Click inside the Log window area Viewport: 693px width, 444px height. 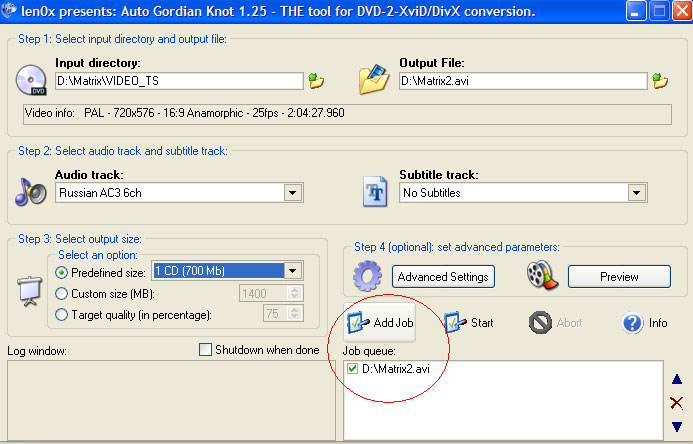coord(171,401)
